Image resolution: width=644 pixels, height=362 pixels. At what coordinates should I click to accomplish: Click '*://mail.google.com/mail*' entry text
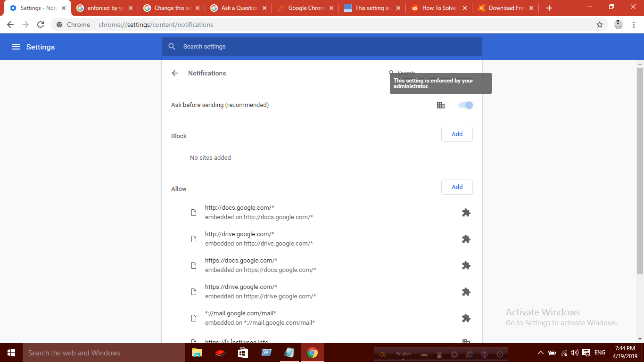pyautogui.click(x=240, y=313)
